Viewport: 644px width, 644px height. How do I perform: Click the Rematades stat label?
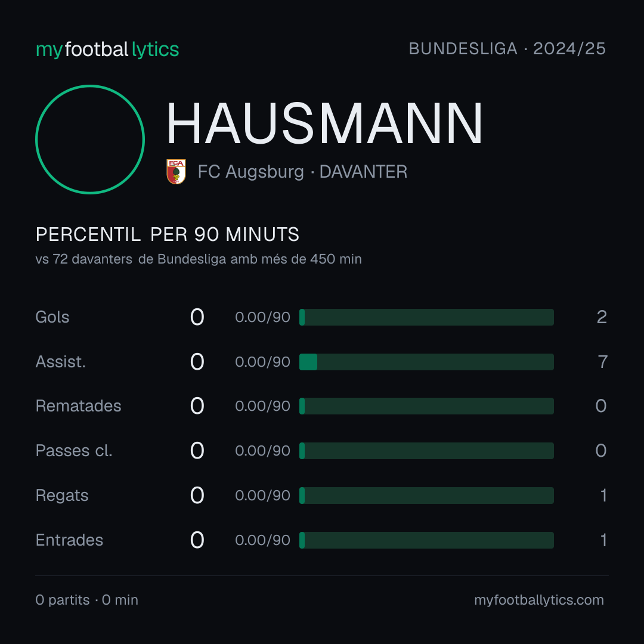(x=79, y=406)
